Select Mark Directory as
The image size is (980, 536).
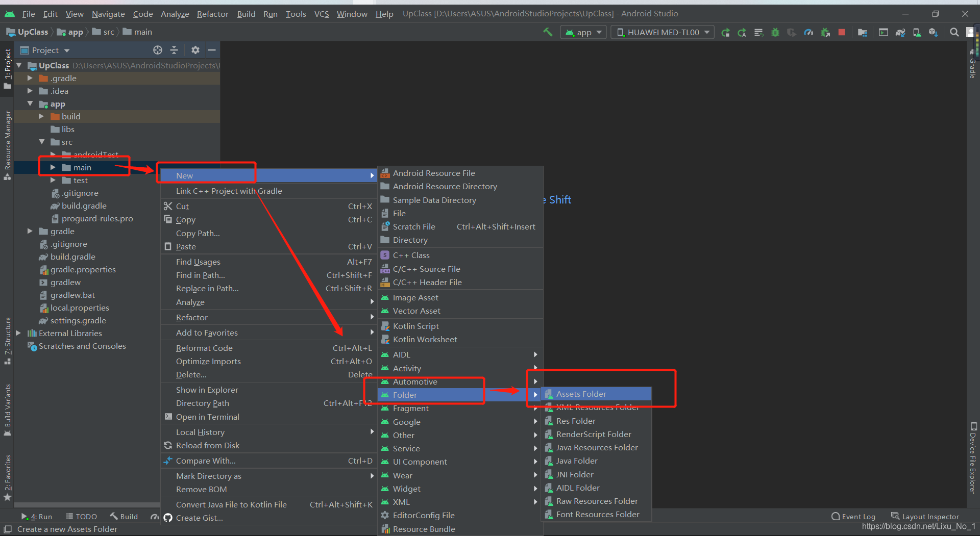coord(268,476)
